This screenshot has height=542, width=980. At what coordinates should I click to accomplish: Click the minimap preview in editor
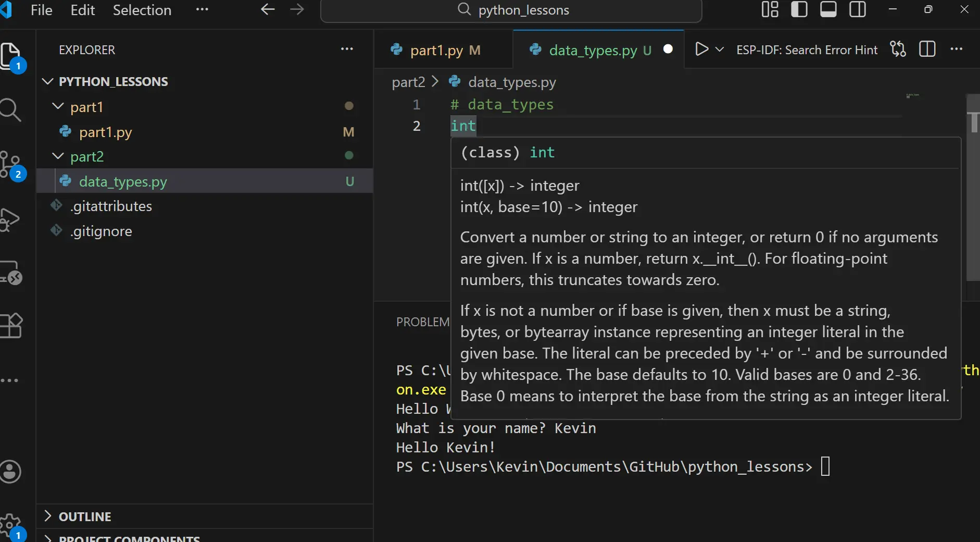912,96
